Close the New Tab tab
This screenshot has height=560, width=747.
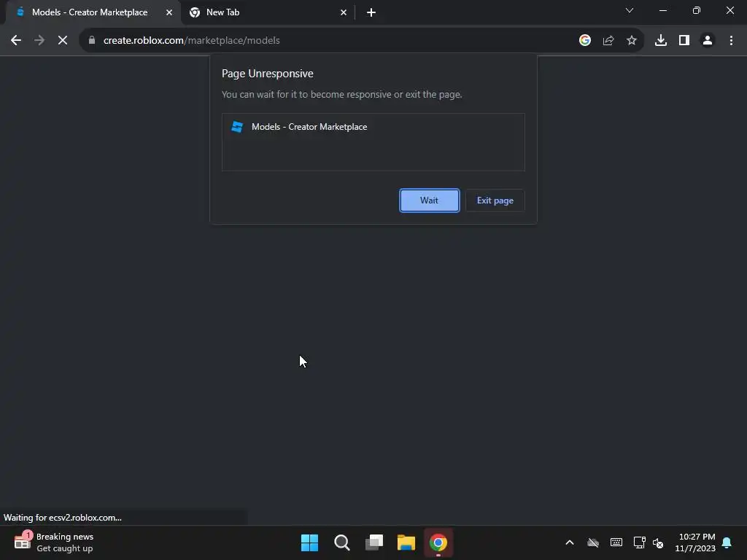(x=344, y=12)
